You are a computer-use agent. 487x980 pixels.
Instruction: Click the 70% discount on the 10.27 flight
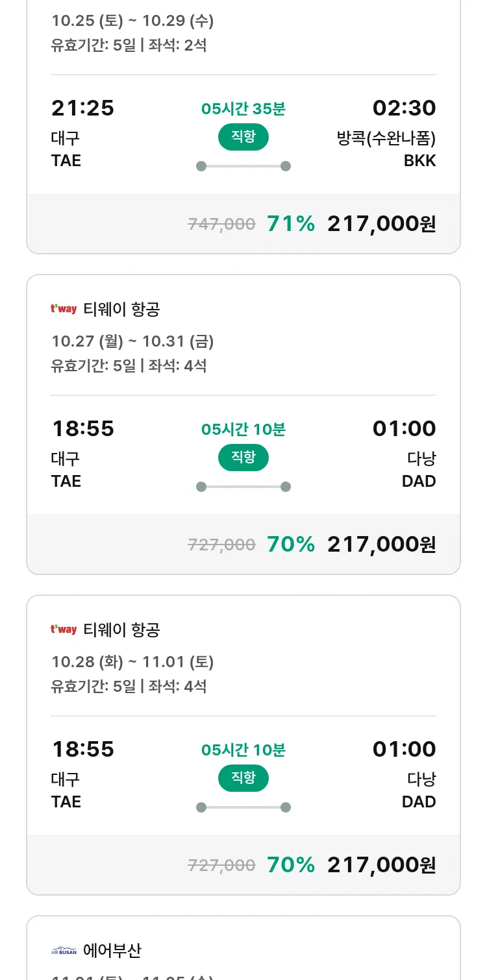point(290,545)
